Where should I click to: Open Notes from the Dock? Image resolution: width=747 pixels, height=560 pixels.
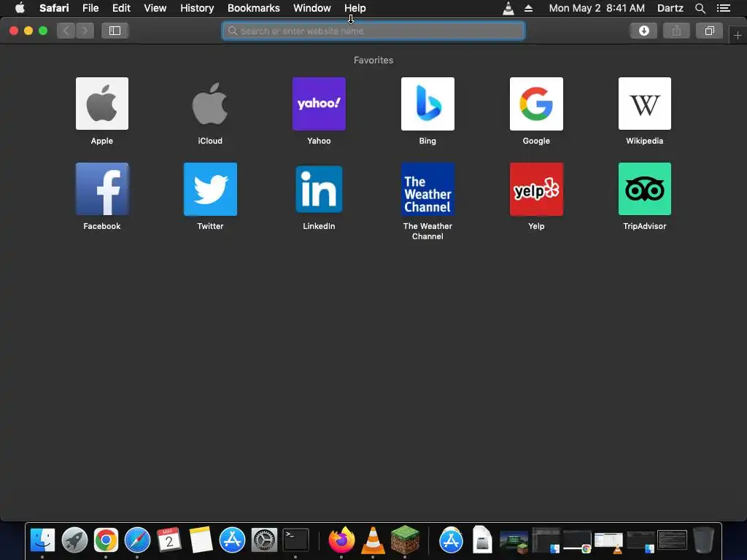point(201,540)
